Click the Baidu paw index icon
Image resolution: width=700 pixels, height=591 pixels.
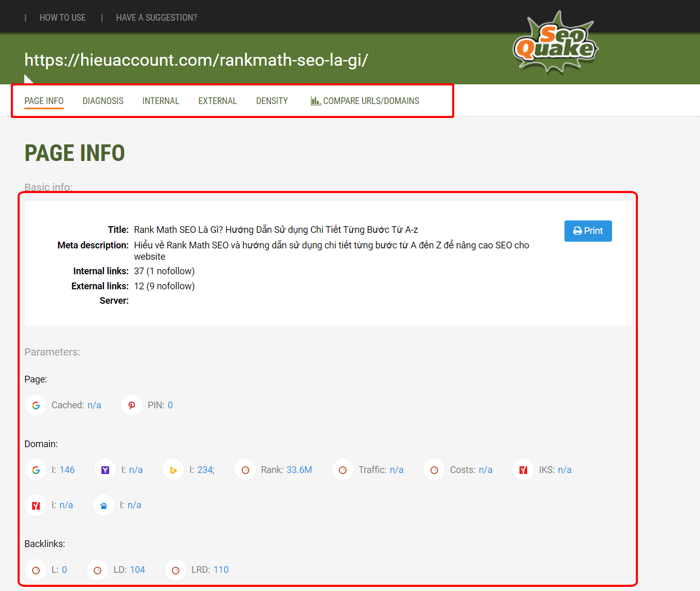(x=103, y=505)
